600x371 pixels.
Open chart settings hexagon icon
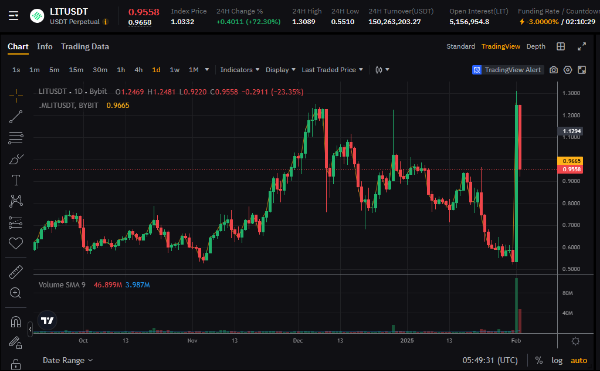point(568,70)
